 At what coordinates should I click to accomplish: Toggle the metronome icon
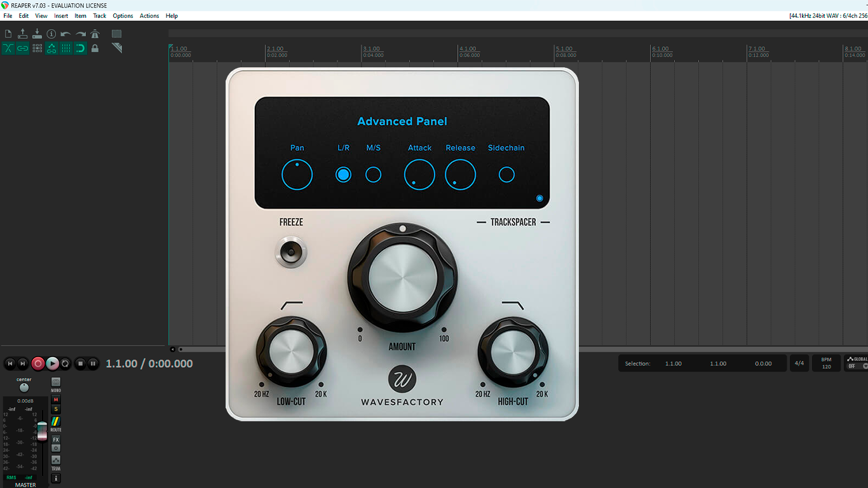[95, 34]
